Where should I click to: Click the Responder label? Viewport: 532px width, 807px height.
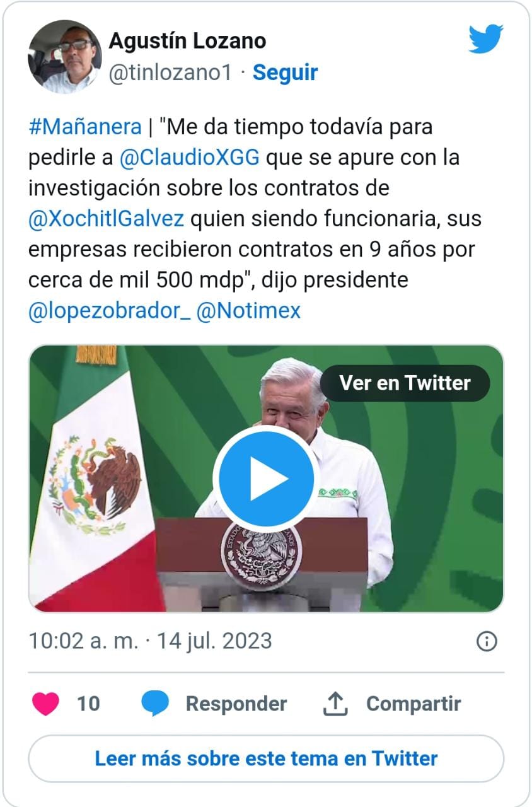click(x=236, y=704)
